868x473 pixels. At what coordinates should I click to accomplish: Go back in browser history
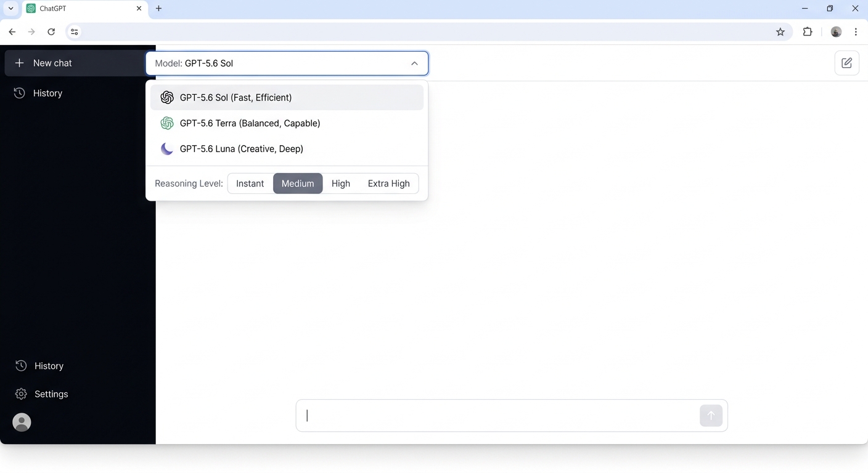pyautogui.click(x=12, y=32)
